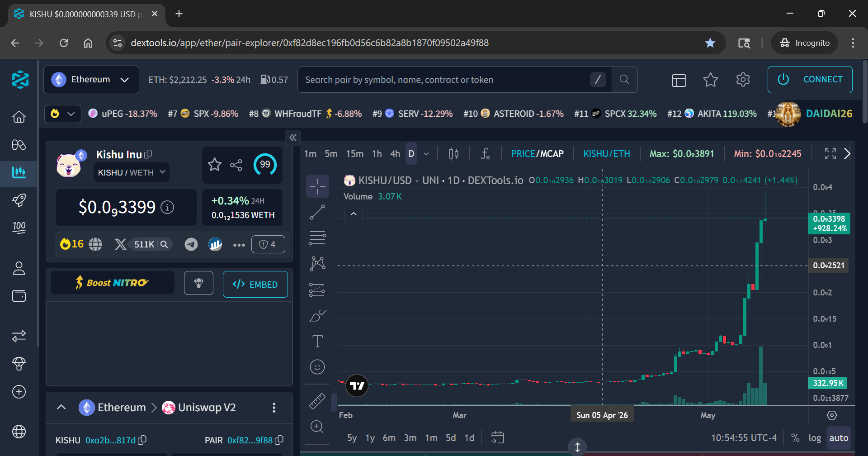Toggle PRICE/MCAP chart mode

537,154
